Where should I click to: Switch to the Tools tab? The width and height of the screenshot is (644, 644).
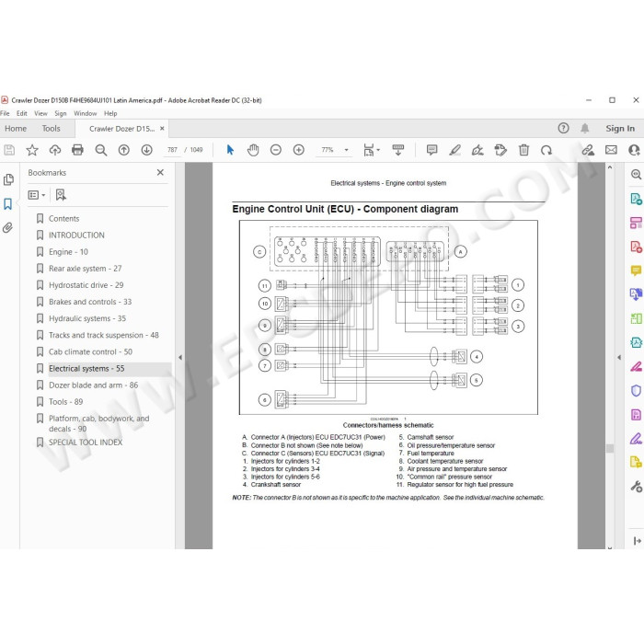[51, 129]
